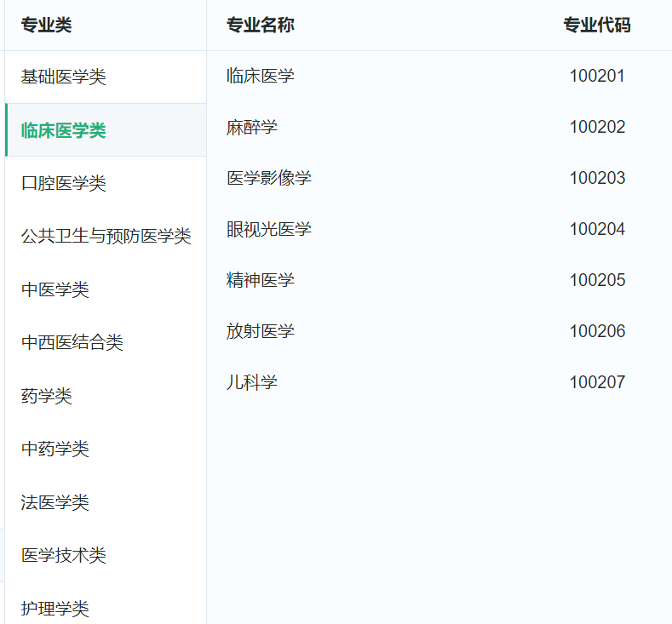Choose 中医学类 in the sidebar
The height and width of the screenshot is (624, 672).
coord(55,289)
